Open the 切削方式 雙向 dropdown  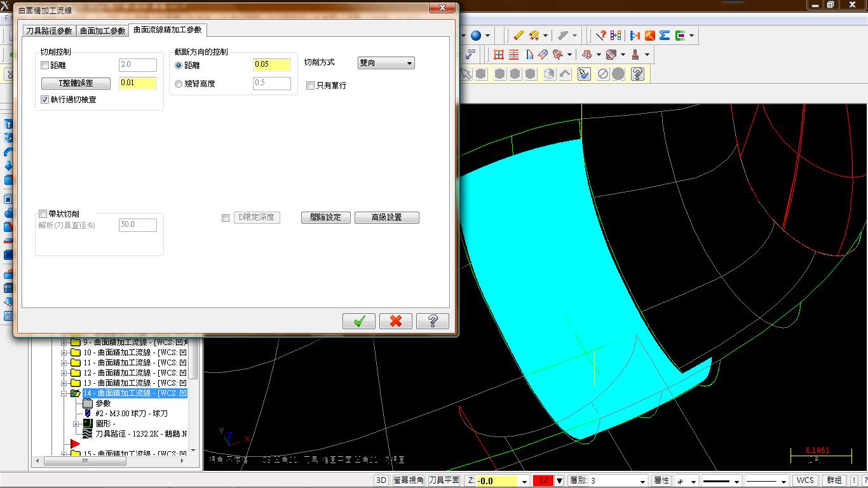[386, 63]
